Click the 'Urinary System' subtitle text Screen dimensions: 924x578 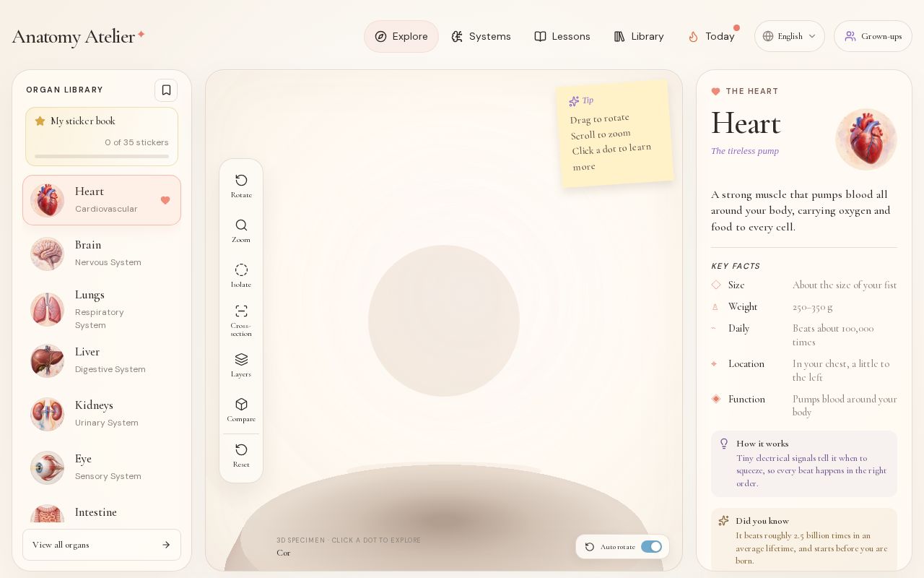click(x=107, y=423)
